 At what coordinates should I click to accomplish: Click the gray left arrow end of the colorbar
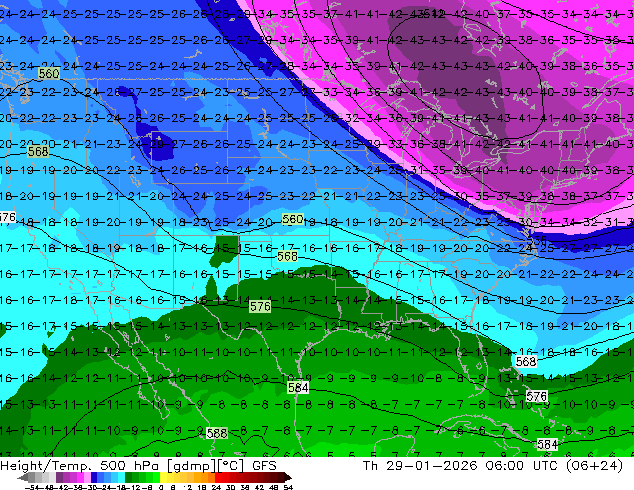[23, 477]
